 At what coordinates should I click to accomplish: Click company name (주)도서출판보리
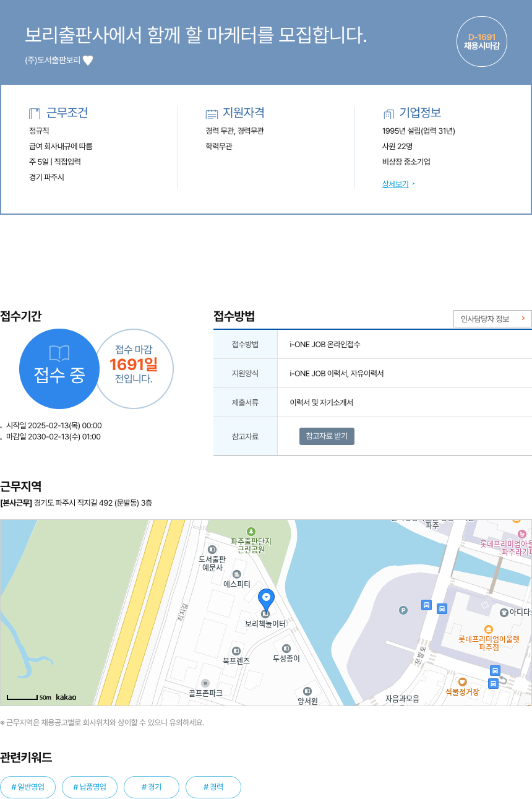[x=53, y=61]
